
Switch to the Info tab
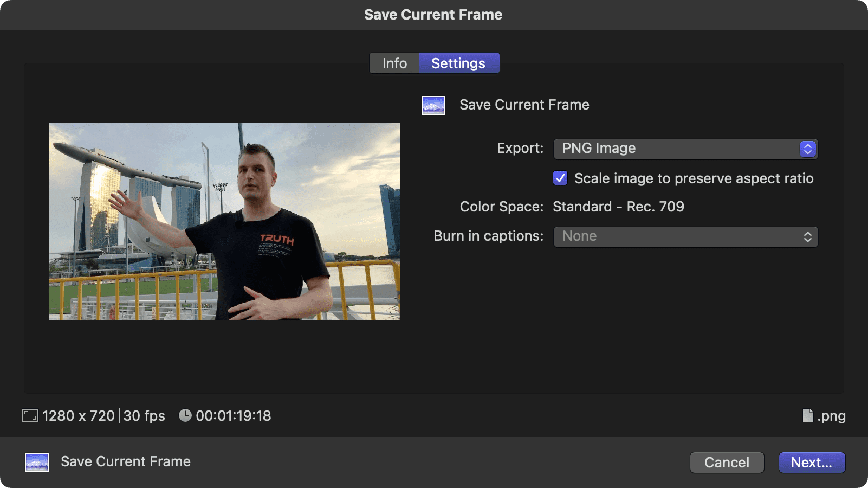[394, 63]
